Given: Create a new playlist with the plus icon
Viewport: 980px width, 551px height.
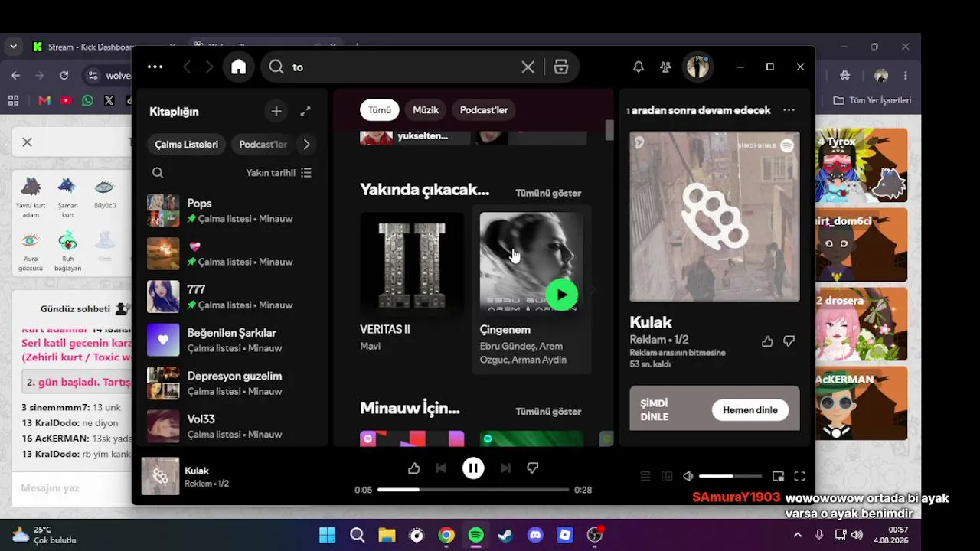Looking at the screenshot, I should 276,111.
